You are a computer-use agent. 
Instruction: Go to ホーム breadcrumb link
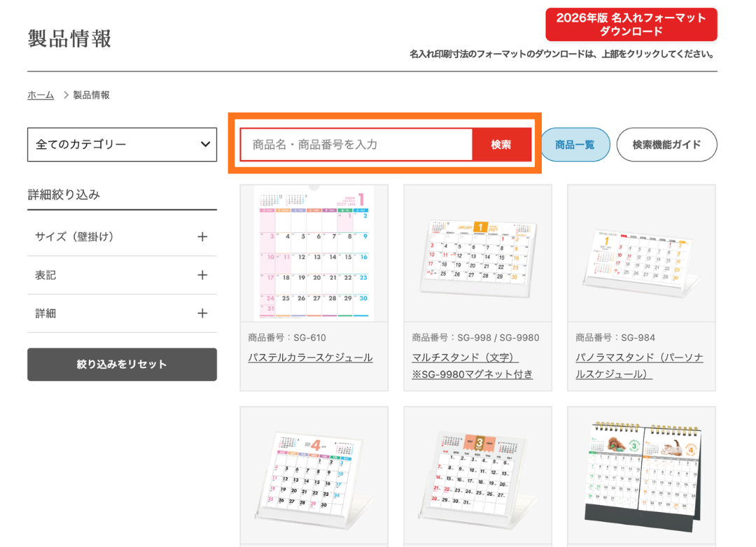[41, 95]
